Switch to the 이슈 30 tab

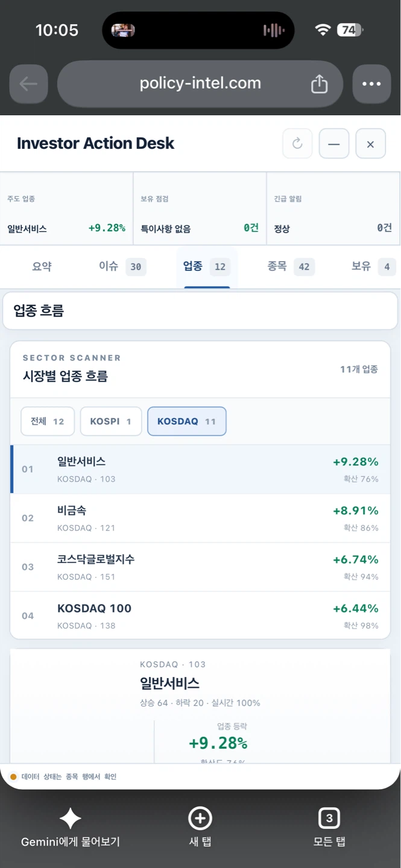point(122,266)
